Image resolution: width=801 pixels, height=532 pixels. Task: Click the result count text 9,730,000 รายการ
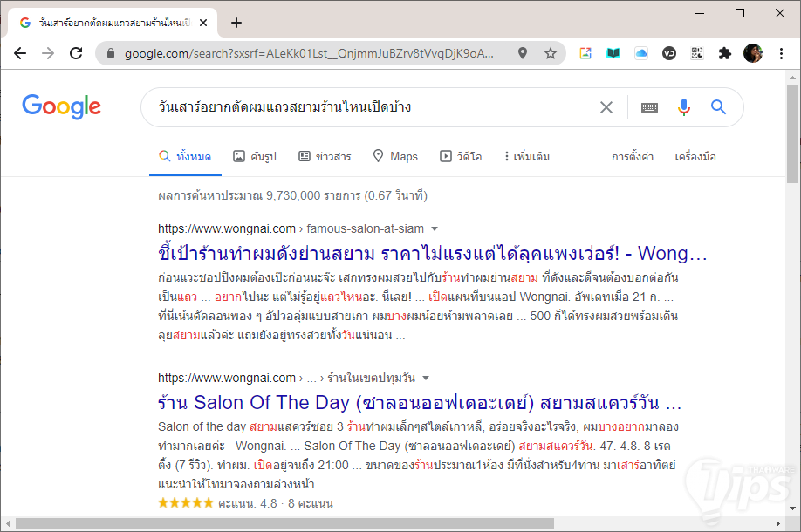[313, 195]
